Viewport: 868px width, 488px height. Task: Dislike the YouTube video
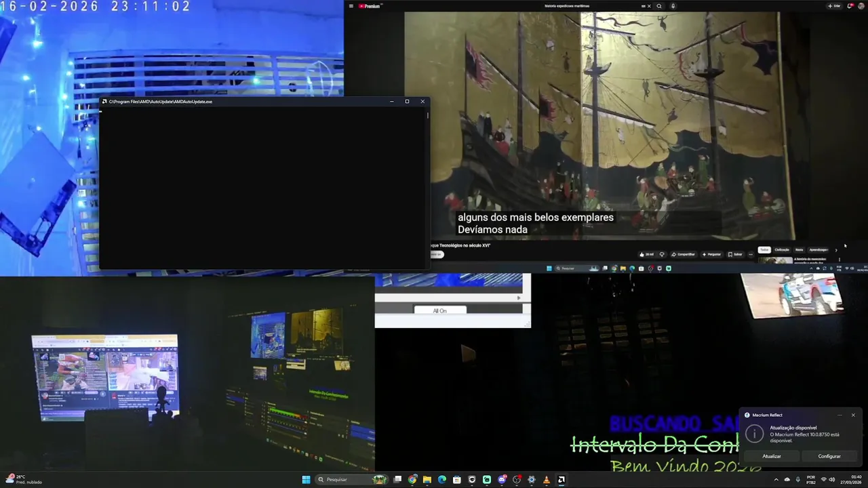662,254
